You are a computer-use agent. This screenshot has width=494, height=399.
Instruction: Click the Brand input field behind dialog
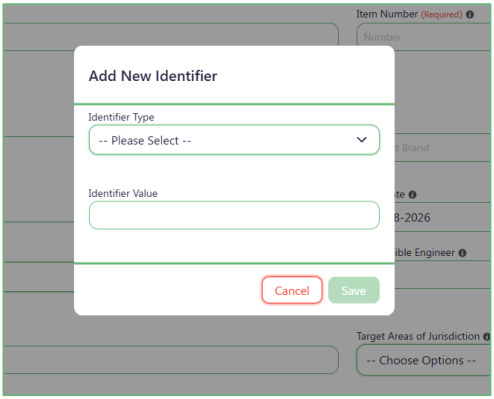442,148
